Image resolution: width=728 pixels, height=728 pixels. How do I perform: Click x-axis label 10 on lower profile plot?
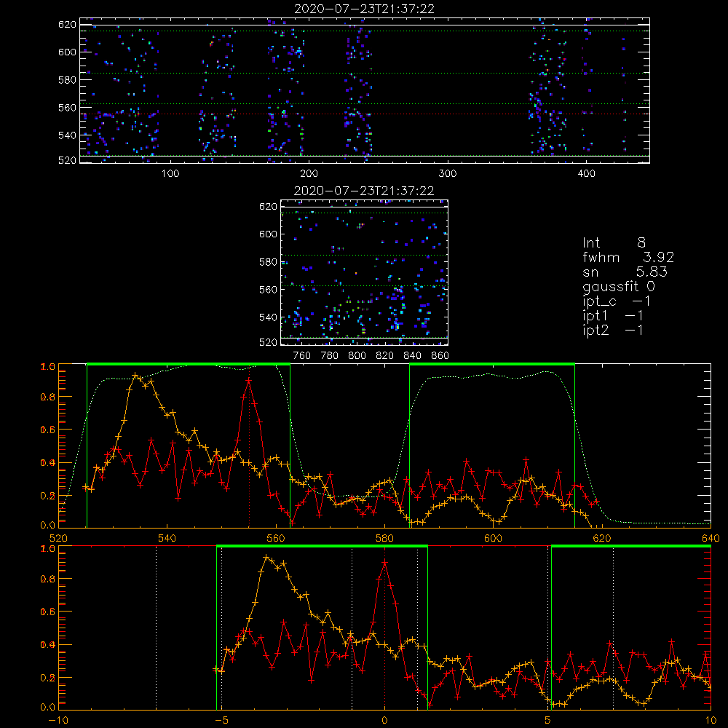[x=711, y=720]
